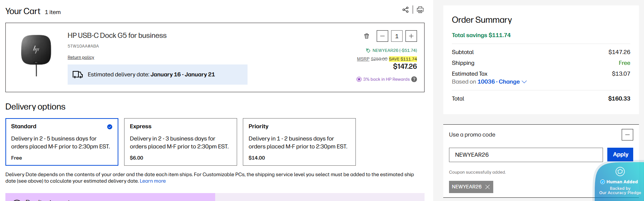Viewport: 644px width, 201px height.
Task: Open HP USB-C Dock G5 product title
Action: tap(117, 35)
